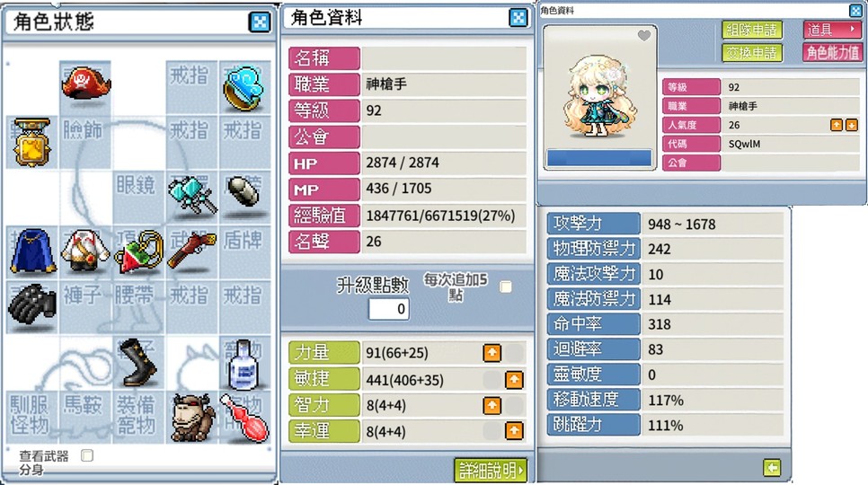This screenshot has height=485, width=868.
Task: Click the 交換申請 trade request button
Action: [x=752, y=52]
